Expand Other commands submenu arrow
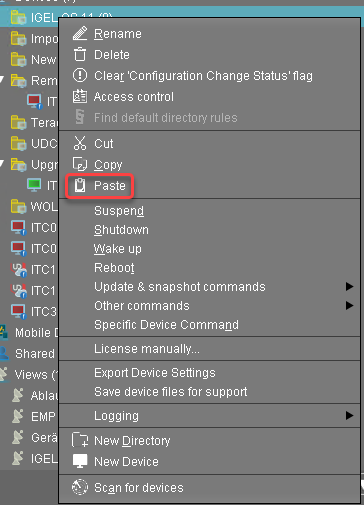Viewport: 364px width, 505px height. (349, 305)
